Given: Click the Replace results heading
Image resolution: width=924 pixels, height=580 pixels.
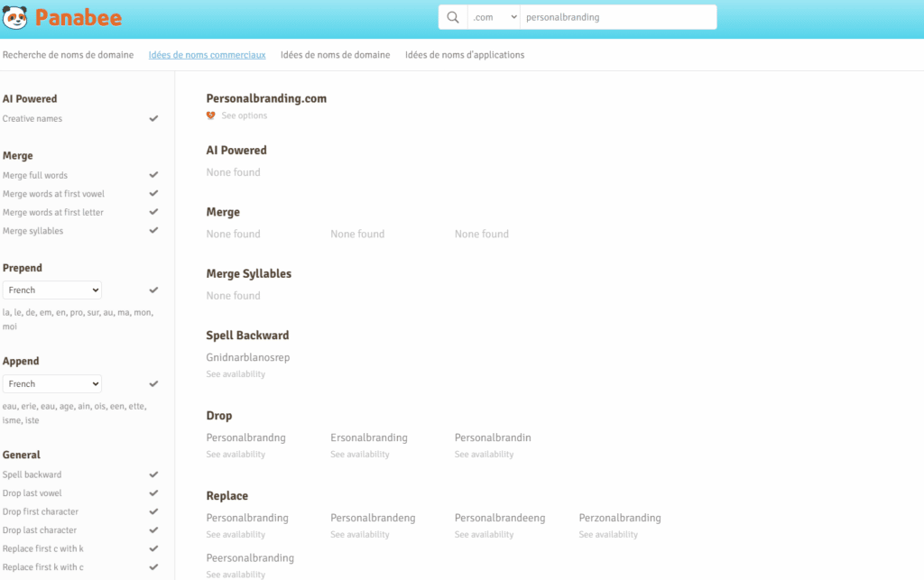Looking at the screenshot, I should [x=226, y=496].
